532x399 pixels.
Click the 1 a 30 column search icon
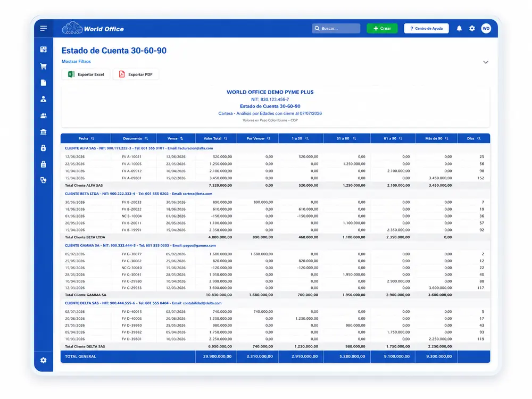point(307,138)
